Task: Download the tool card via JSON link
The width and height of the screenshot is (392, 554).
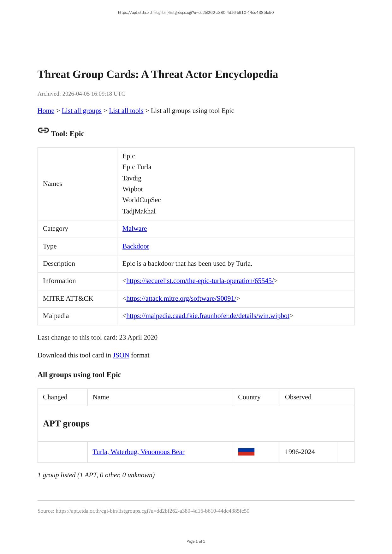Action: [x=121, y=355]
